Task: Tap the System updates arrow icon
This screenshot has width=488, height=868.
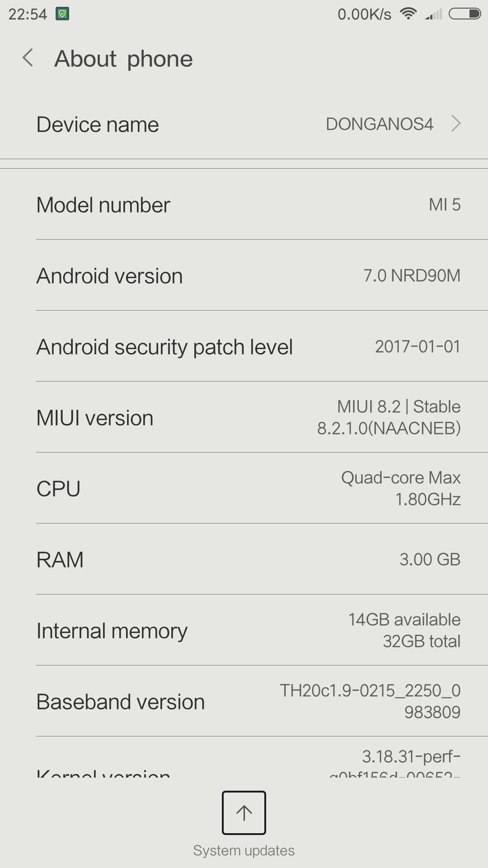Action: pyautogui.click(x=244, y=812)
